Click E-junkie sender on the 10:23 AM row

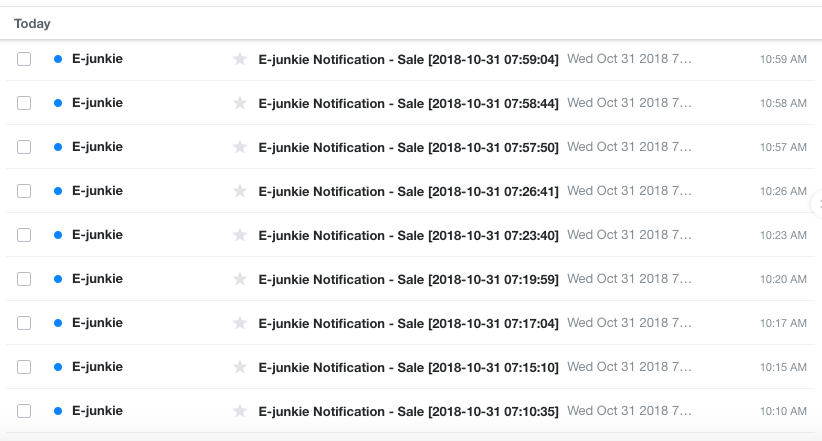(x=97, y=235)
